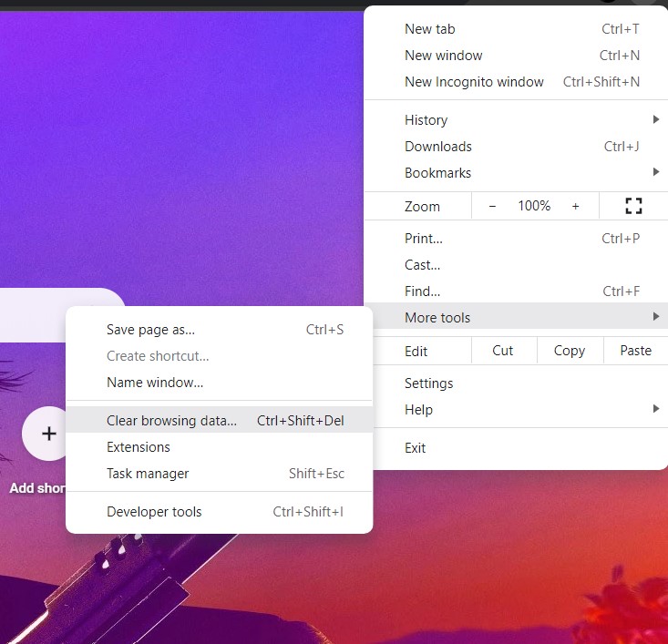Click the Zoom label in menu
Viewport: 668px width, 644px height.
coord(422,207)
